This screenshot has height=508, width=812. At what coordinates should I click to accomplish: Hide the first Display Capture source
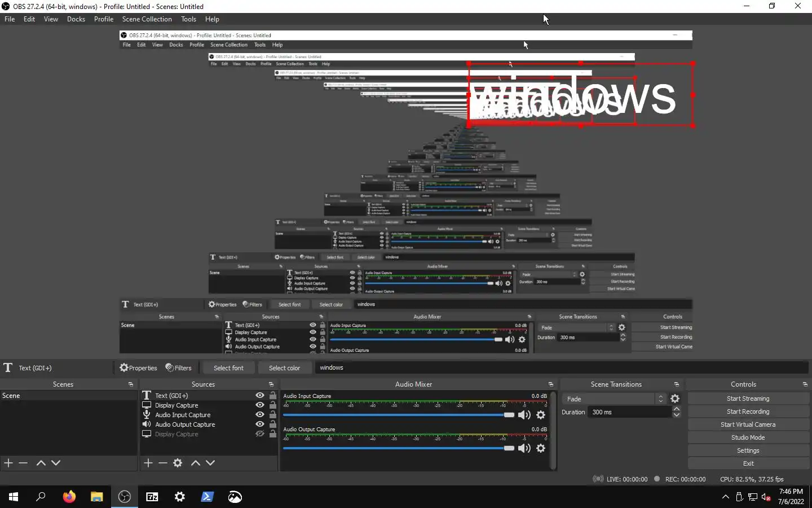click(x=260, y=405)
